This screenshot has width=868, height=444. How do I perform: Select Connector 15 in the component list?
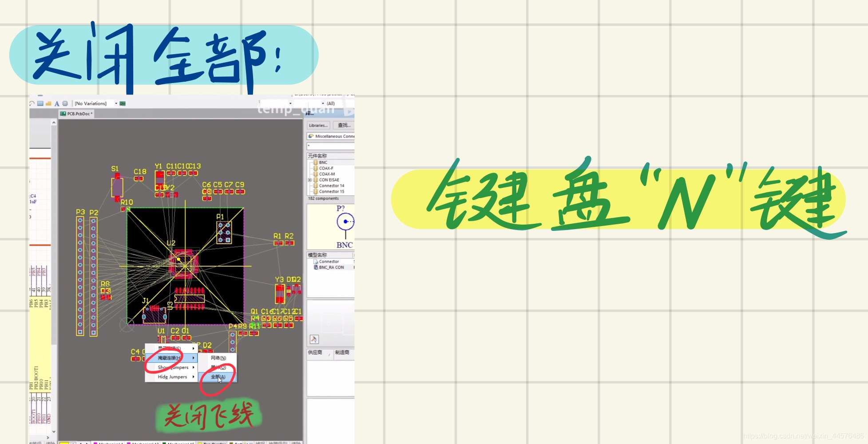(332, 191)
